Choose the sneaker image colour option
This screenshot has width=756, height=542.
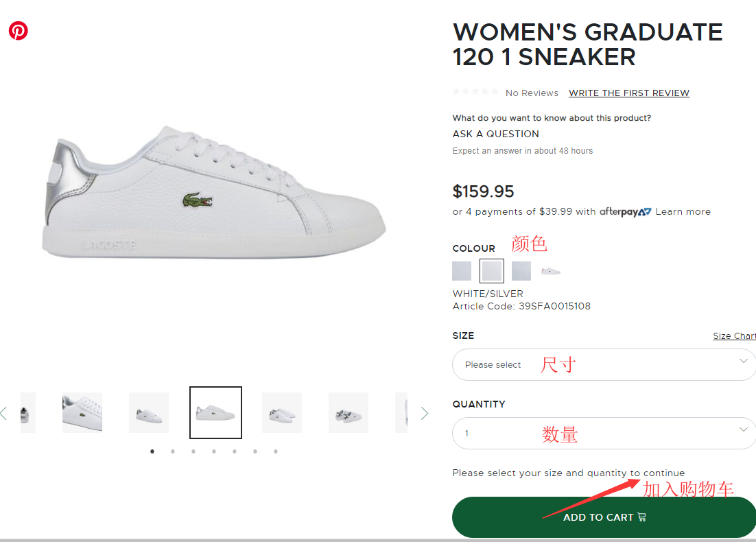[551, 271]
